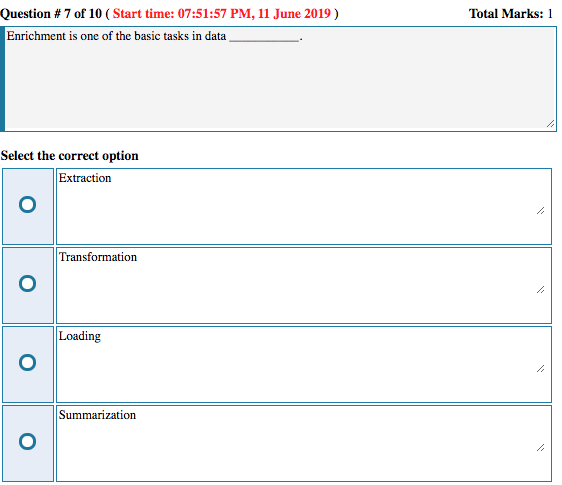Select the Transformation radio button
Image resolution: width=562 pixels, height=485 pixels.
coord(27,284)
